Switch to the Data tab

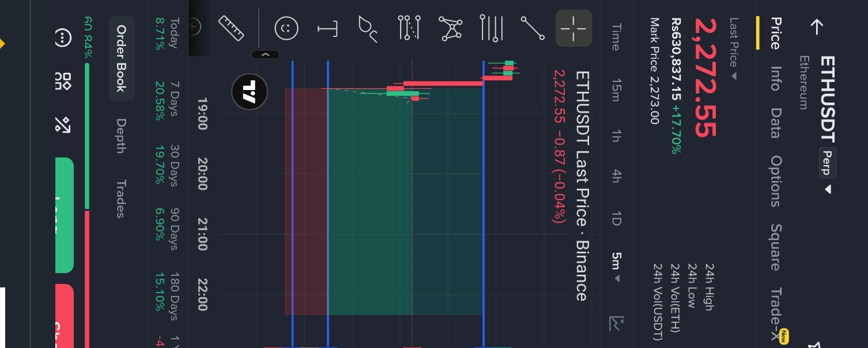(x=776, y=122)
